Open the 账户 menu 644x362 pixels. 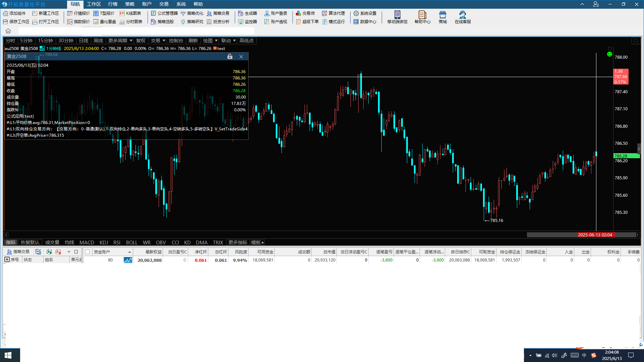(147, 4)
